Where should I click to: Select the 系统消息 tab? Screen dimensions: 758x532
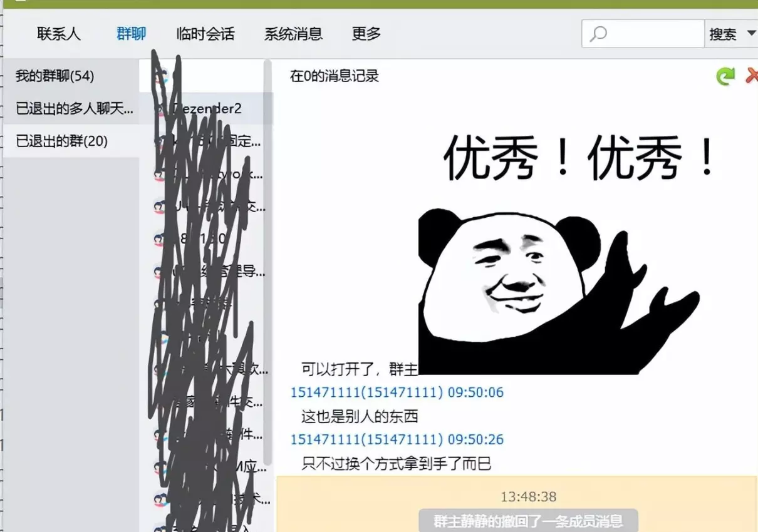click(x=293, y=34)
